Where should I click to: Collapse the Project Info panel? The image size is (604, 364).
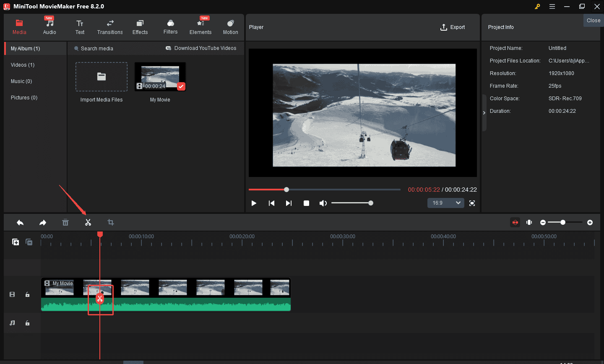pos(484,113)
